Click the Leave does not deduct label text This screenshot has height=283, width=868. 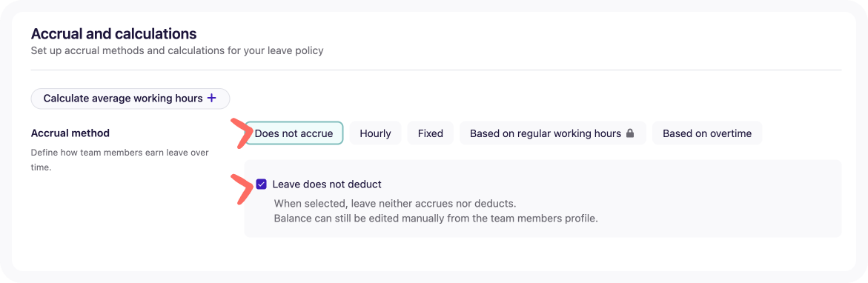[x=327, y=184]
